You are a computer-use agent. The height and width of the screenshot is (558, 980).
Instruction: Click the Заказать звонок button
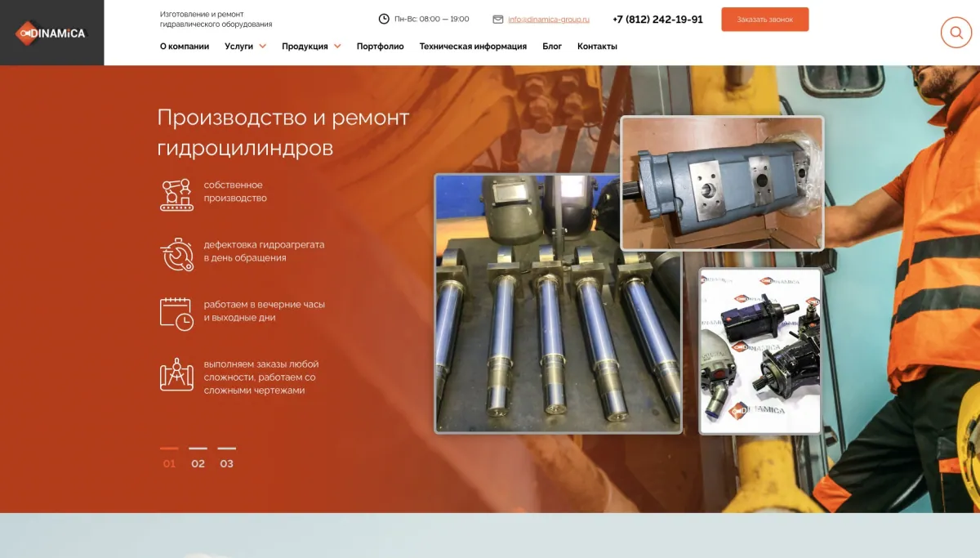click(x=765, y=20)
